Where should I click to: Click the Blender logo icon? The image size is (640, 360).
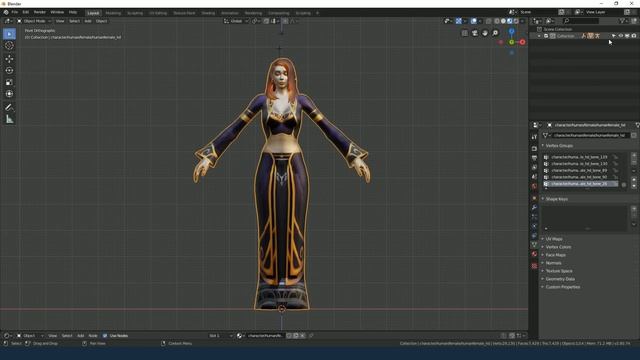coord(6,13)
